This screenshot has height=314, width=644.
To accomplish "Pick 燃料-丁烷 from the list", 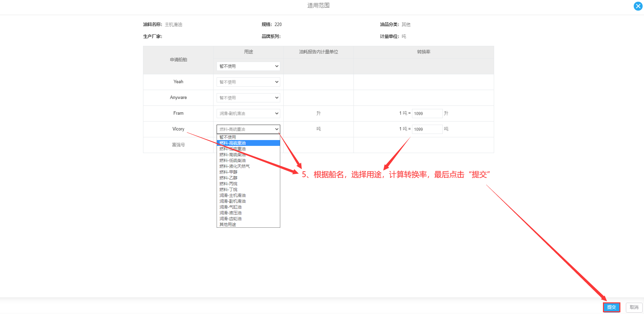I will 248,189.
